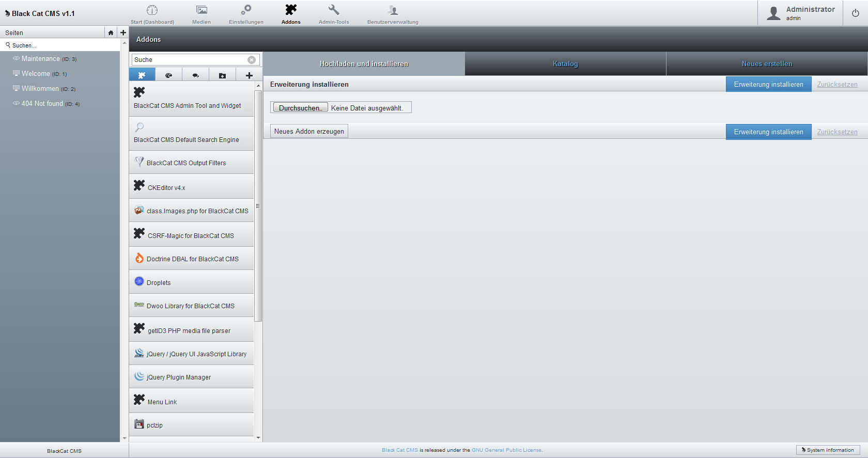Select the CKEditor v4.x addon
868x458 pixels.
191,186
